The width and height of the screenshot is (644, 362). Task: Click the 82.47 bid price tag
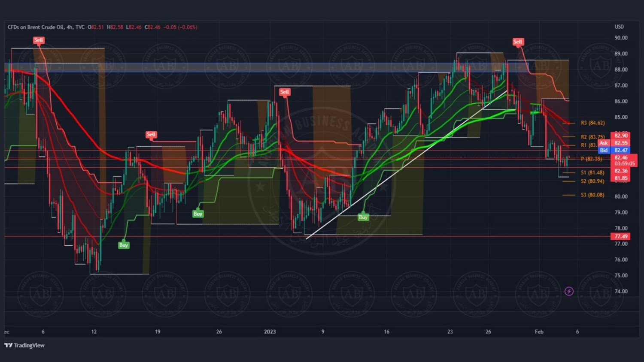point(621,150)
